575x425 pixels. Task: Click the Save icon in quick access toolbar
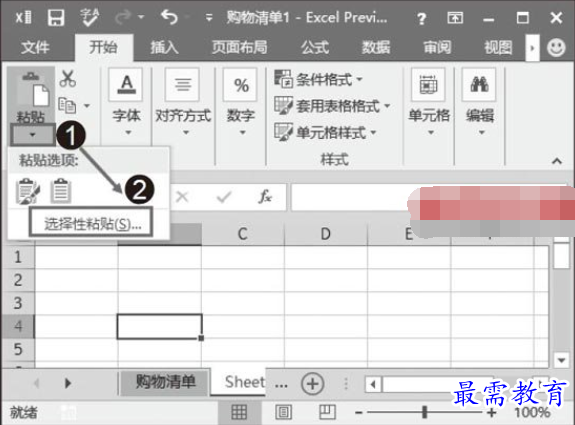click(56, 17)
